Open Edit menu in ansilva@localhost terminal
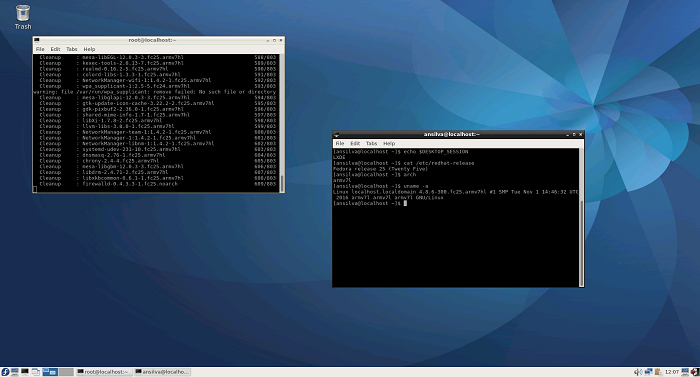Image resolution: width=700 pixels, height=377 pixels. (x=355, y=143)
